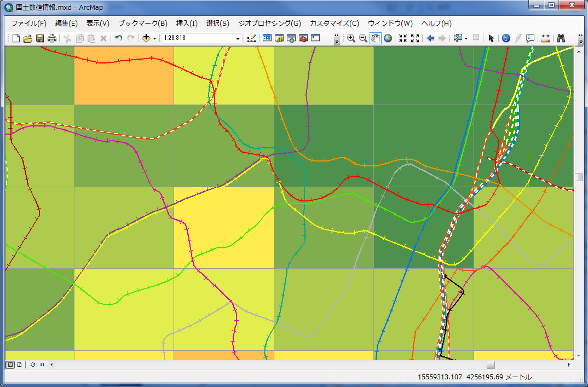Open the Editor toolbar icon

[x=251, y=38]
